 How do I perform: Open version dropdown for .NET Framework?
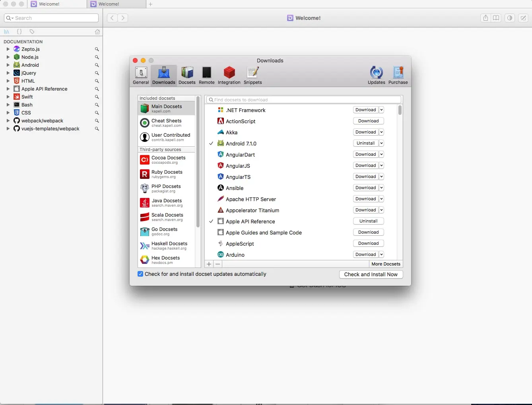[381, 110]
